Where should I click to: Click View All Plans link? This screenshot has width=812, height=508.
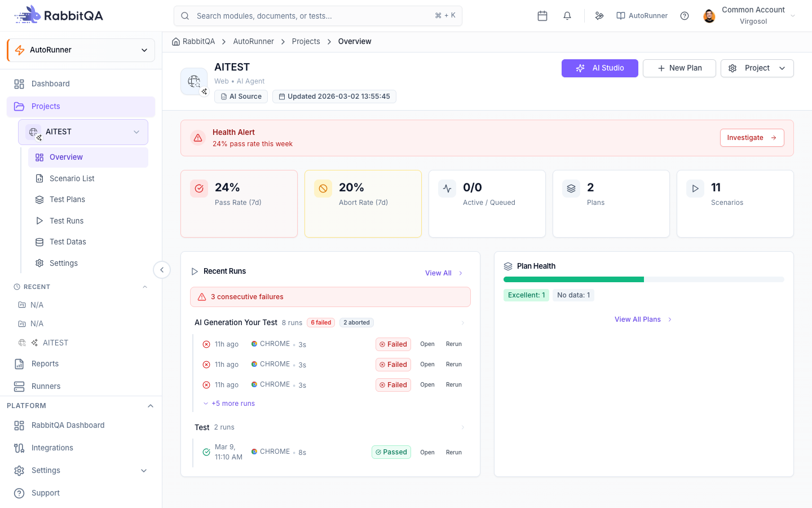click(643, 319)
